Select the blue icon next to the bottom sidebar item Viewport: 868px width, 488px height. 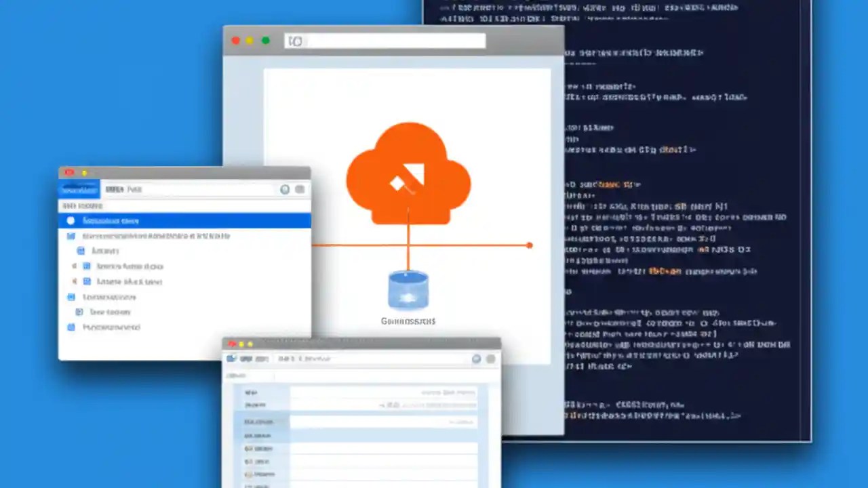(x=71, y=327)
